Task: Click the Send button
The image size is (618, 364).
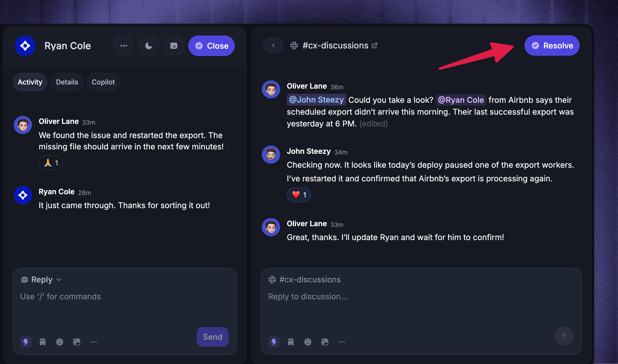Action: pyautogui.click(x=213, y=337)
